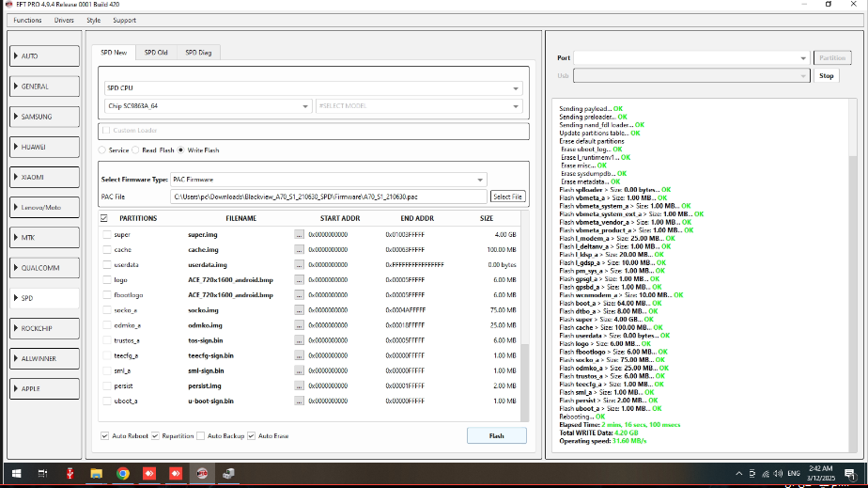
Task: Switch to the SPD Diag tab
Action: click(198, 53)
